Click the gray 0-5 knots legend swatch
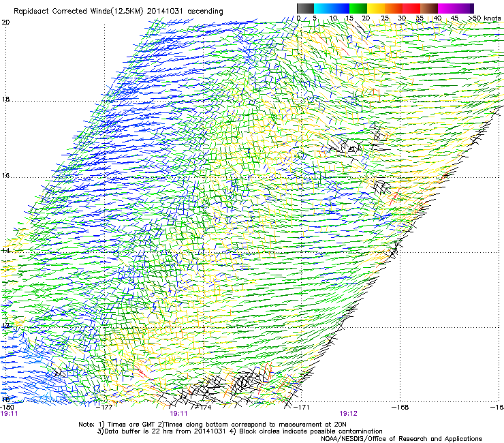This screenshot has height=443, width=504. pos(305,9)
